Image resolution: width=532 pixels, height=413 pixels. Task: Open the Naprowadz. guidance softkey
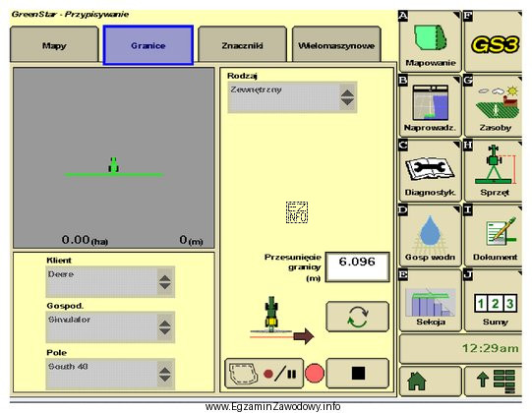click(430, 106)
